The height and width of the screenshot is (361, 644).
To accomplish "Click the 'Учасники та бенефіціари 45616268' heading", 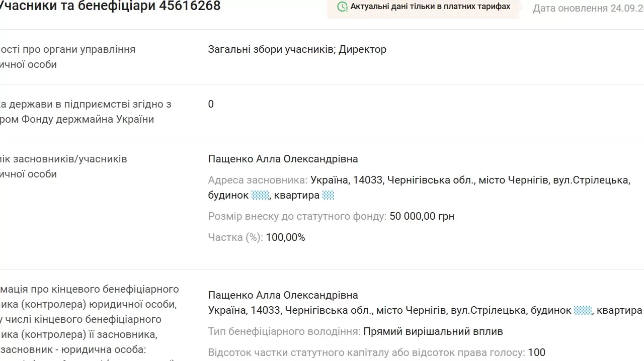I will pyautogui.click(x=109, y=6).
